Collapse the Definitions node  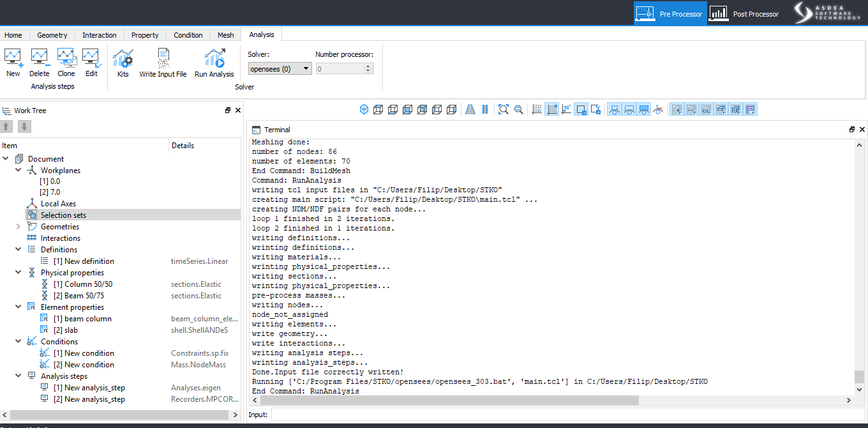tap(19, 250)
